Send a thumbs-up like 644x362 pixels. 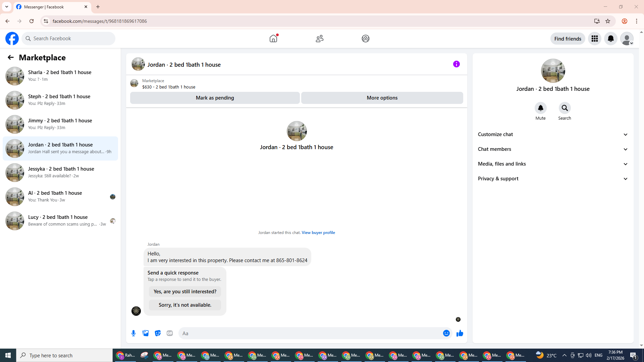(x=460, y=333)
